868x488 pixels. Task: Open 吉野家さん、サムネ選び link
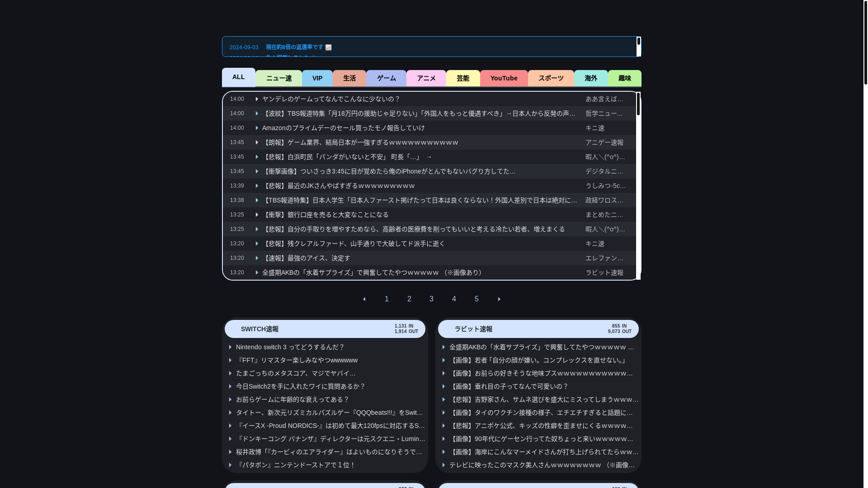(544, 399)
